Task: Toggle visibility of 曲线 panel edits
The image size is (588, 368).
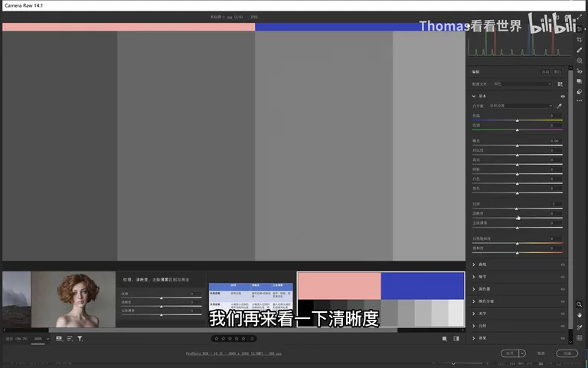Action: [563, 264]
